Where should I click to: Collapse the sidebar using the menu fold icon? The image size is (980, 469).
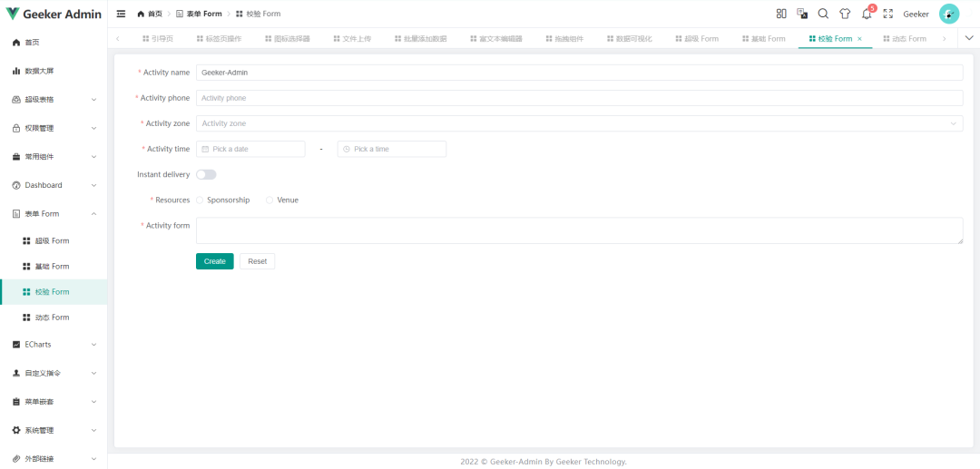pyautogui.click(x=122, y=14)
